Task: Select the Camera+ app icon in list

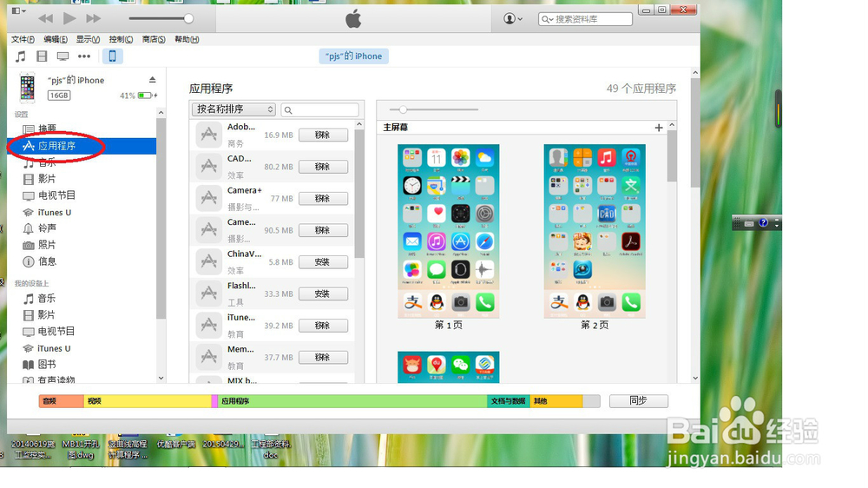Action: click(x=208, y=198)
